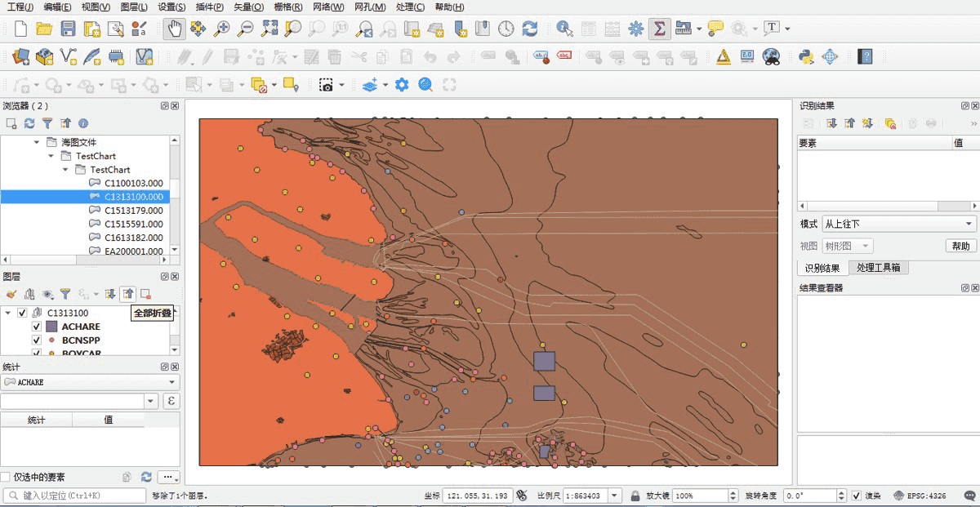Screen dimensions: 980x507
Task: Click the 帮助 button in identify panel
Action: pyautogui.click(x=960, y=246)
